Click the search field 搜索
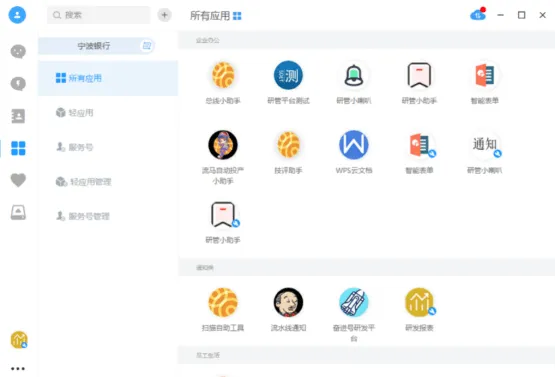Viewport: 556px width, 377px height. (99, 15)
